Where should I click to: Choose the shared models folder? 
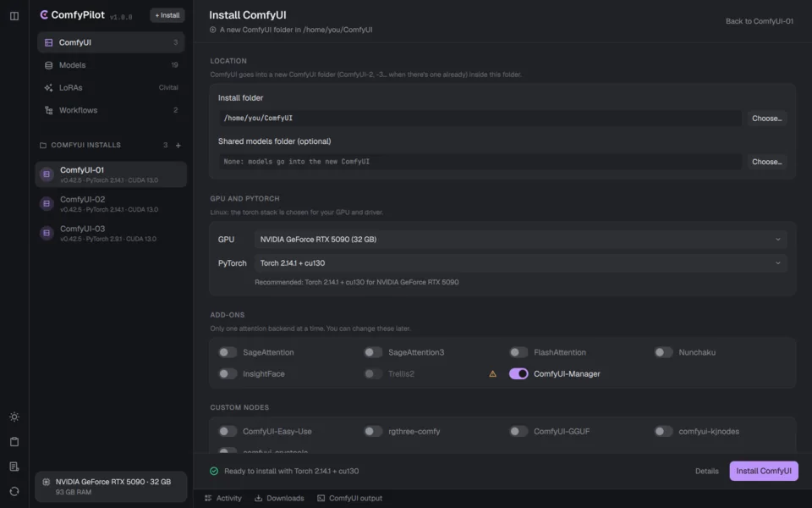[x=767, y=162]
